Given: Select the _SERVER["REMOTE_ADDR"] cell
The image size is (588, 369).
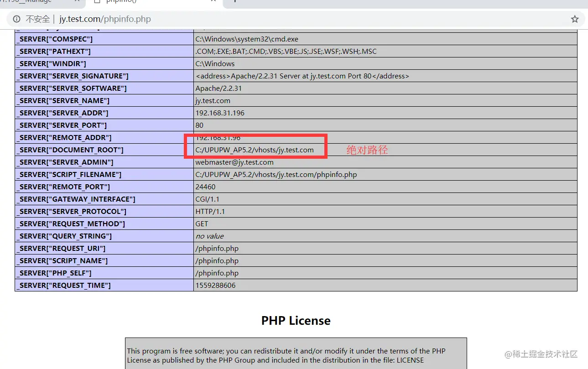Looking at the screenshot, I should tap(104, 138).
